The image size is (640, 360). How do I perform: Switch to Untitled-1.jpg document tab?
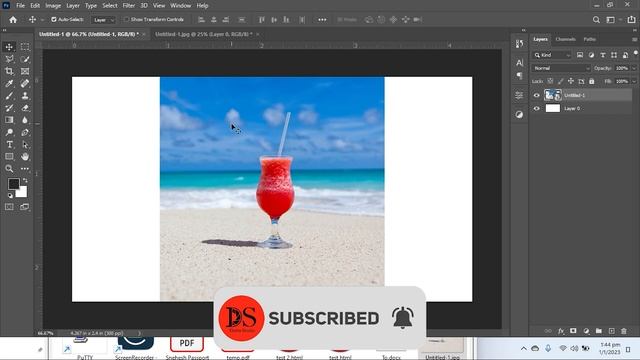coord(204,34)
